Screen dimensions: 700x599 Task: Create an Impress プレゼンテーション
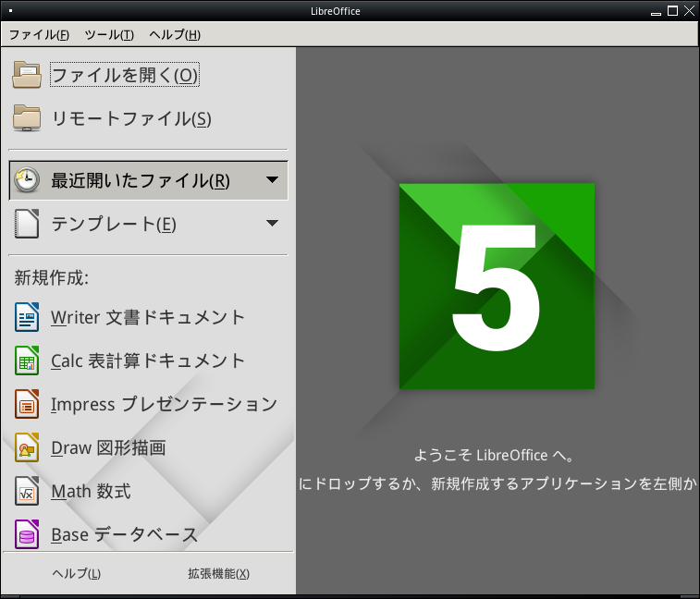(x=164, y=404)
